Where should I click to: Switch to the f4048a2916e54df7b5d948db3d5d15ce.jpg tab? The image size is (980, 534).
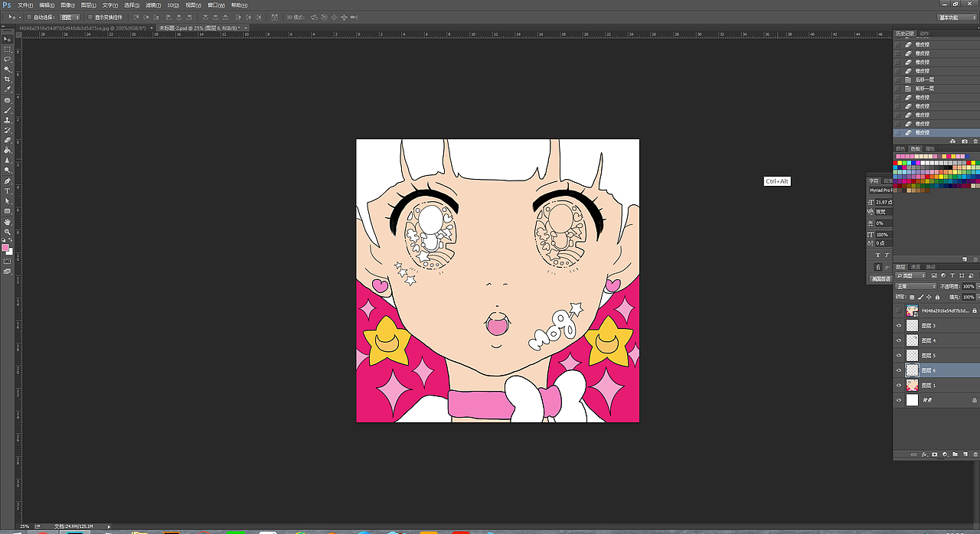[x=84, y=28]
